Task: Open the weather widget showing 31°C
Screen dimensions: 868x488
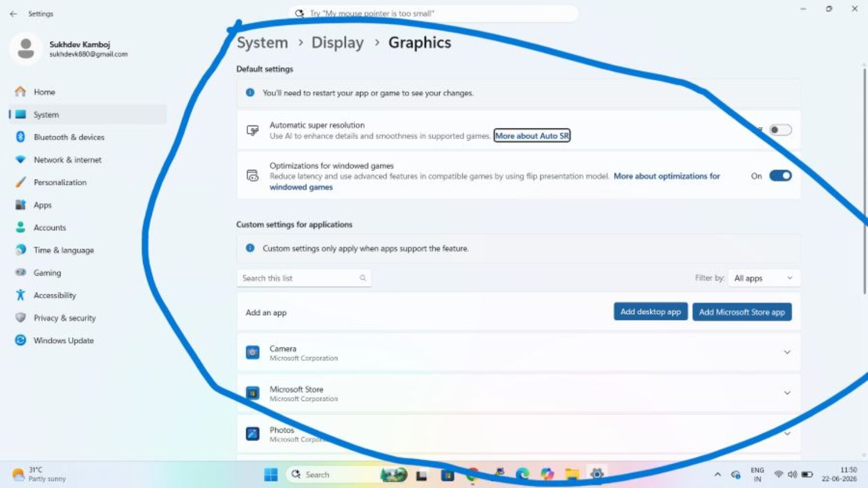Action: [x=40, y=474]
